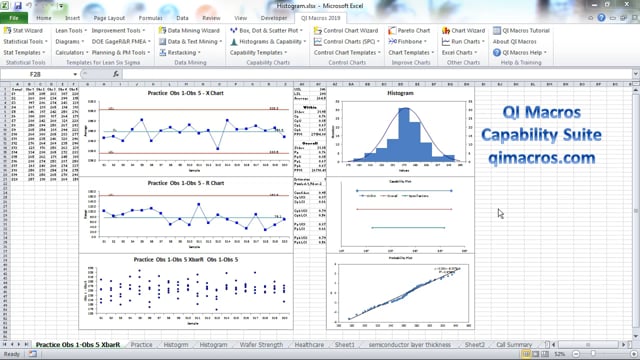Click the Undo icon in quick access toolbar
This screenshot has height=360, width=640.
click(29, 6)
